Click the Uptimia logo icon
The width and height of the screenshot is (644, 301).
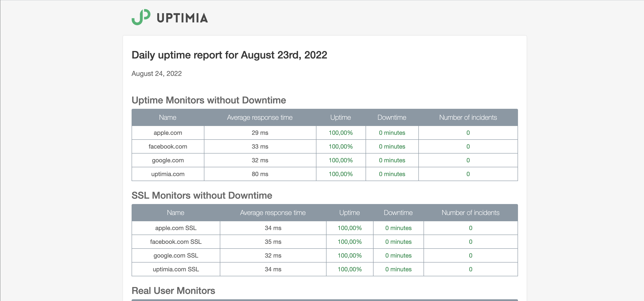point(141,17)
